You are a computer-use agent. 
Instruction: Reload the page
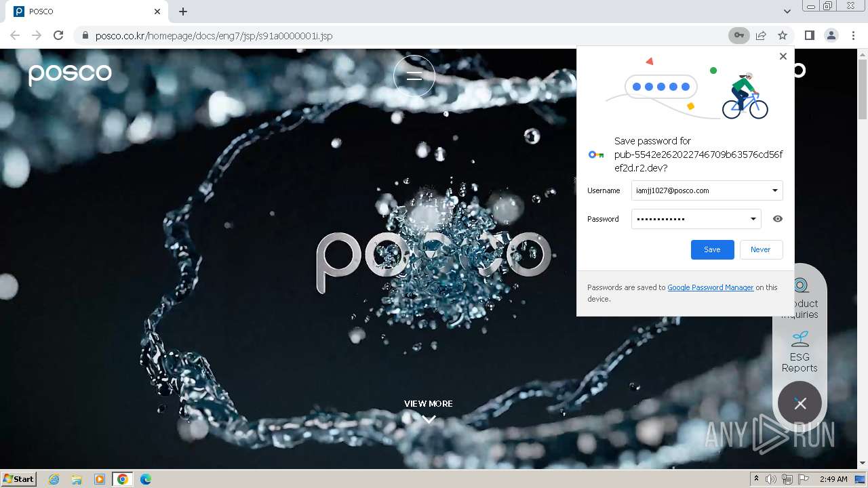[58, 35]
